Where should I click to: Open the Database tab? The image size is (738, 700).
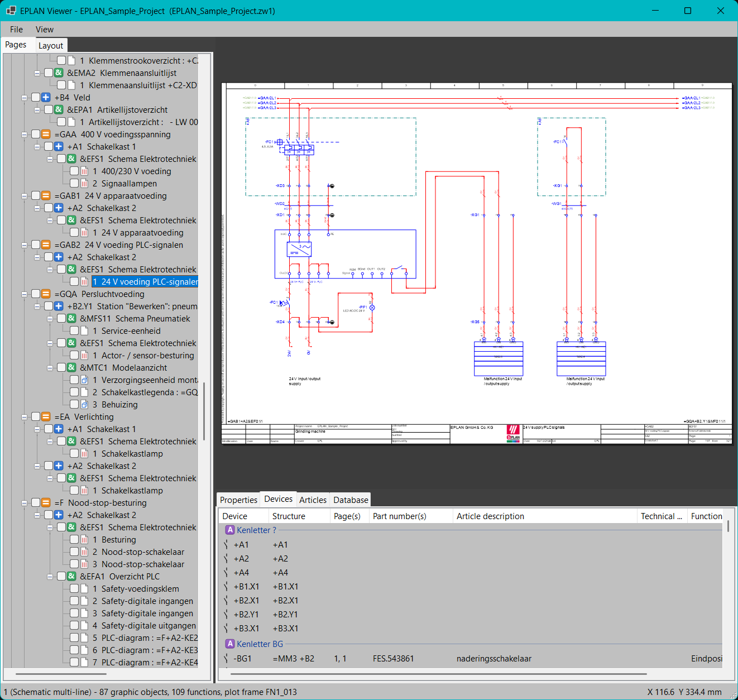(351, 500)
